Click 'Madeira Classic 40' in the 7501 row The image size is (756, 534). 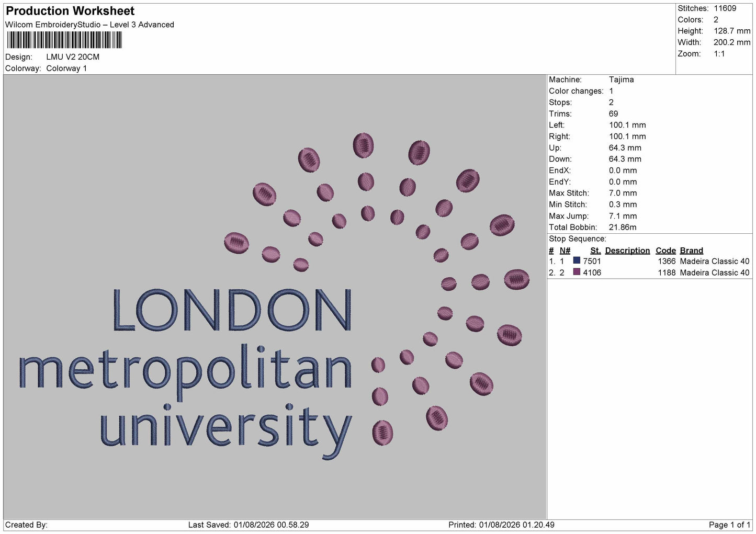(x=714, y=262)
